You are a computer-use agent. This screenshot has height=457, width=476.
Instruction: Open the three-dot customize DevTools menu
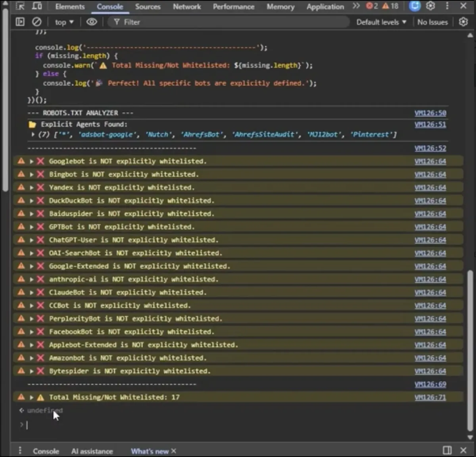point(447,6)
